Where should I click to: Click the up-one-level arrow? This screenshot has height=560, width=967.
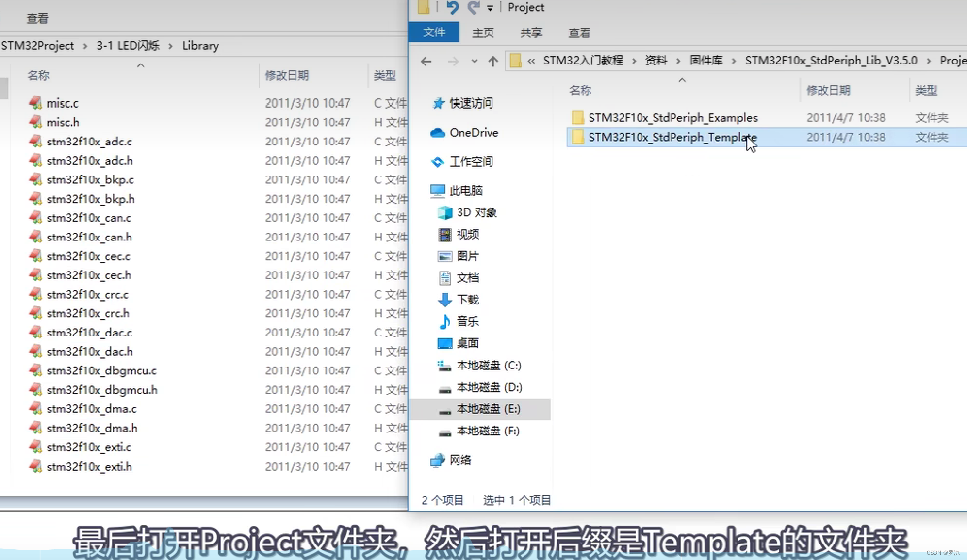[x=493, y=61]
